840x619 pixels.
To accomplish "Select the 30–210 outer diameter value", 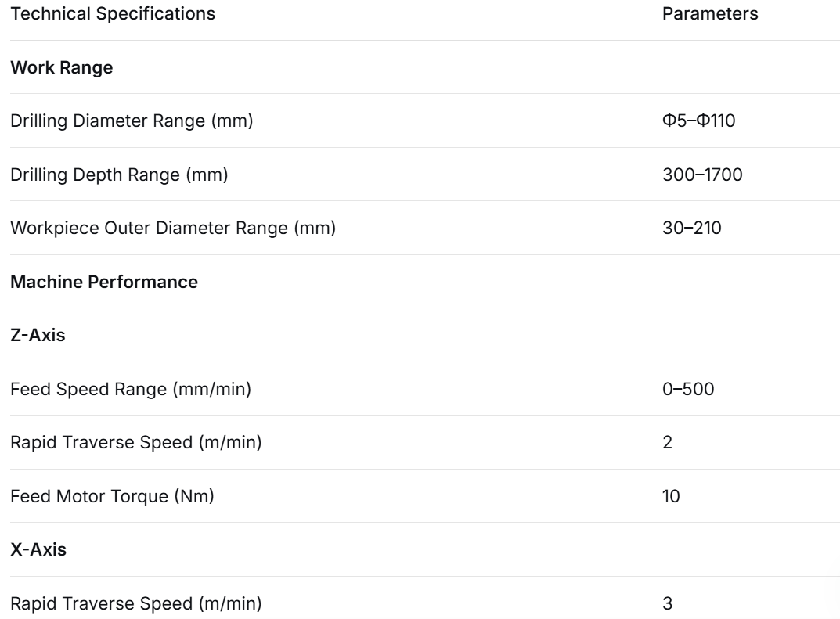I will pyautogui.click(x=691, y=229).
